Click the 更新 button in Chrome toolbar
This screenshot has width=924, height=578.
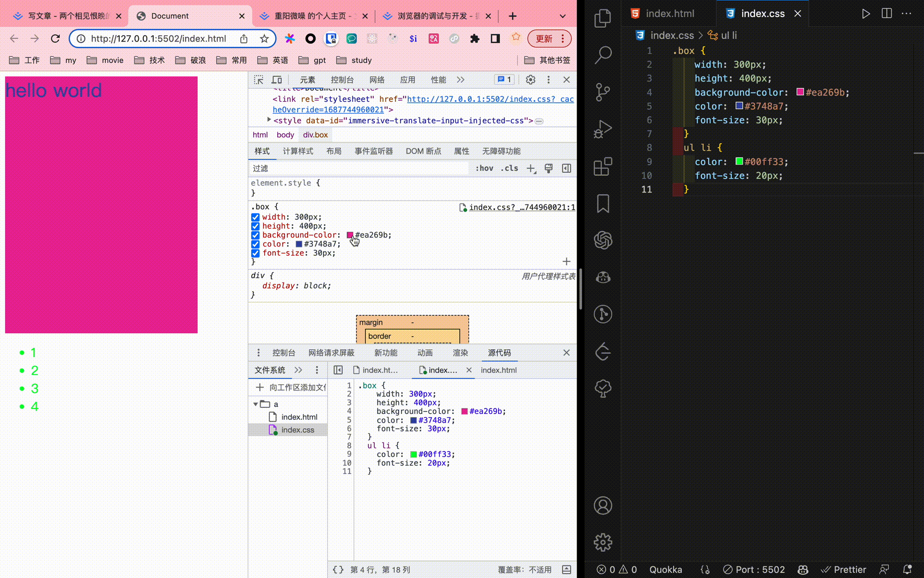[544, 38]
